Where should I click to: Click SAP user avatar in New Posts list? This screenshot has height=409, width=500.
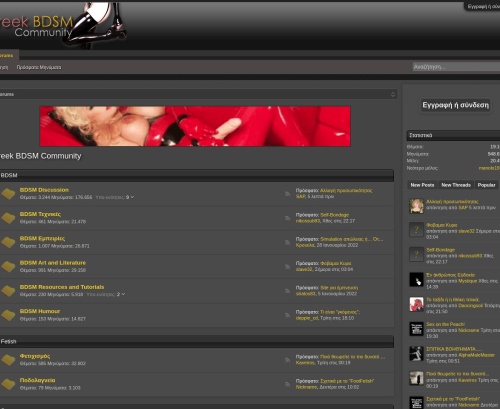coord(416,206)
